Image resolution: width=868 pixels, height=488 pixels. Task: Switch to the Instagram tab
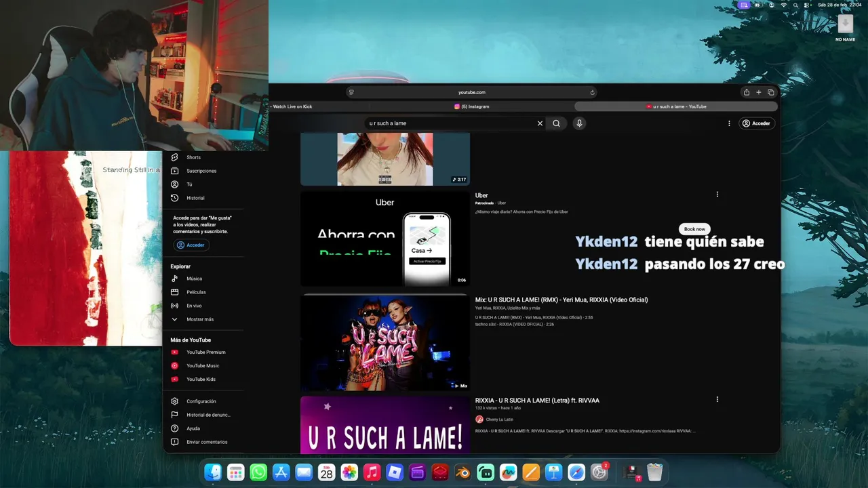coord(472,106)
